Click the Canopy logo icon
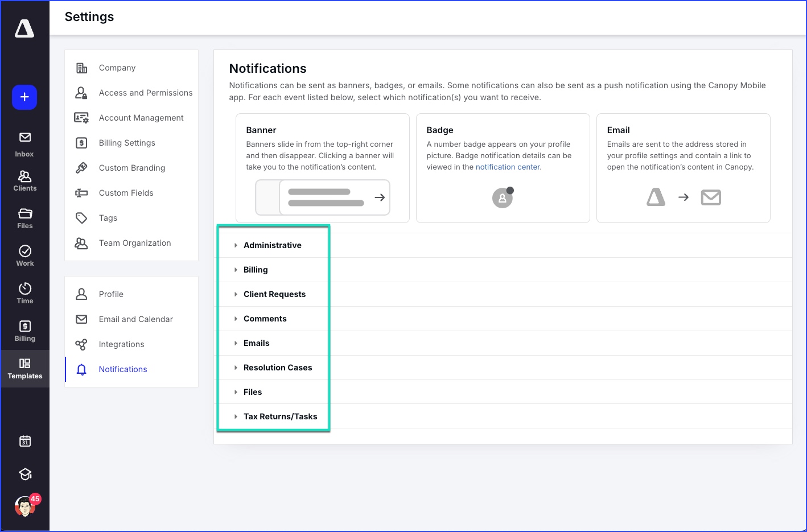The height and width of the screenshot is (532, 807). 24,28
